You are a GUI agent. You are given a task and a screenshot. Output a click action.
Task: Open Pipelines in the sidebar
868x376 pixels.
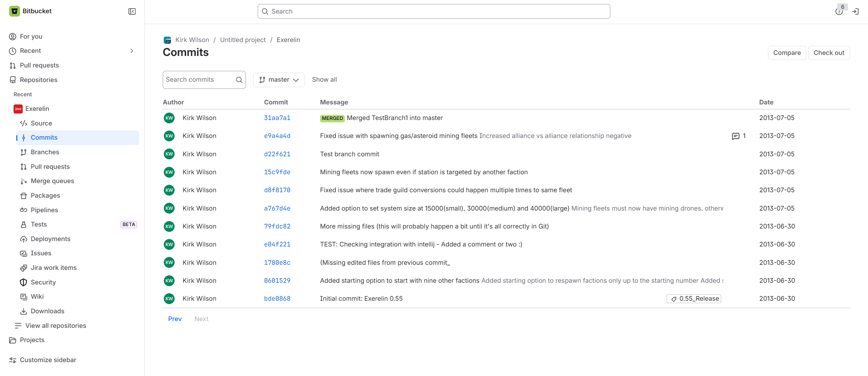tap(44, 210)
